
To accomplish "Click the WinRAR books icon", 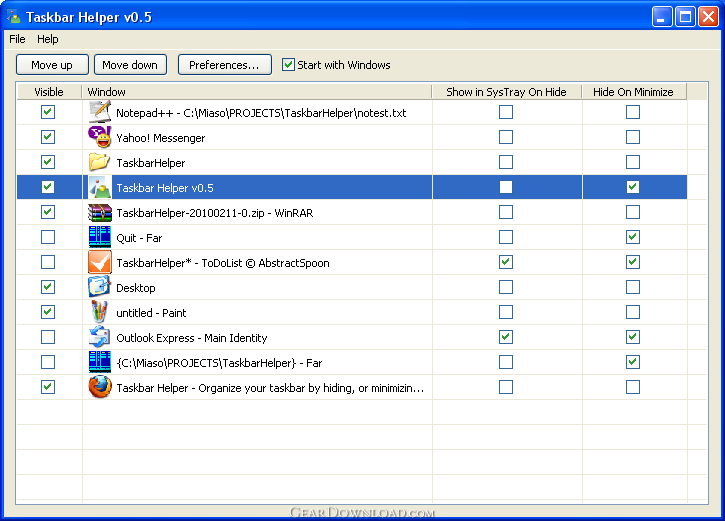I will click(99, 212).
